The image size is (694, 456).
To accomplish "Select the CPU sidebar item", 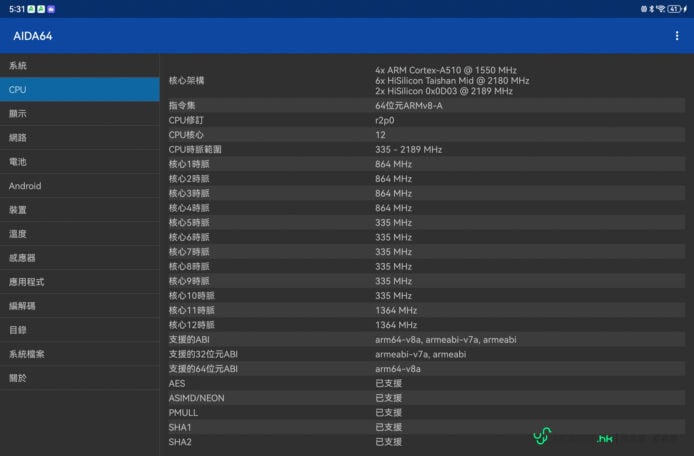I will pos(79,89).
